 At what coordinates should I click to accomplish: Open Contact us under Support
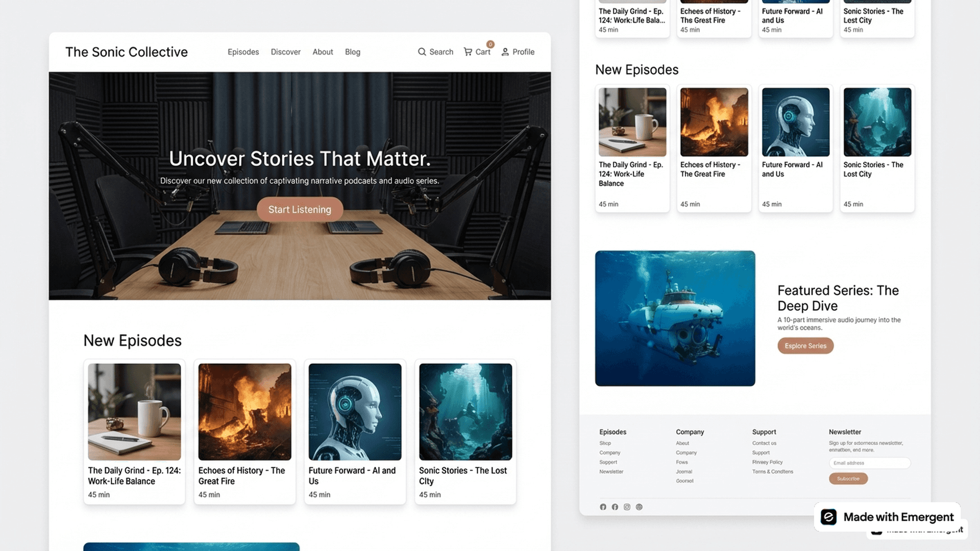coord(764,443)
